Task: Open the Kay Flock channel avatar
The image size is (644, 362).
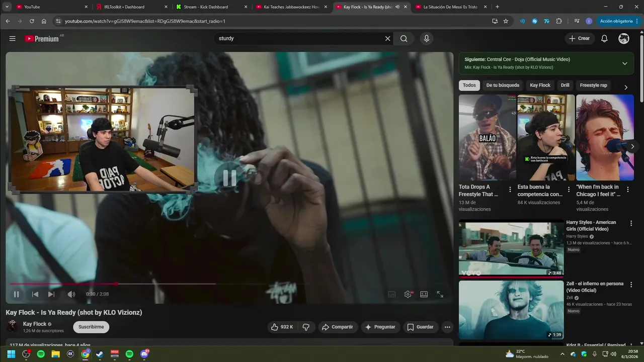Action: click(12, 326)
